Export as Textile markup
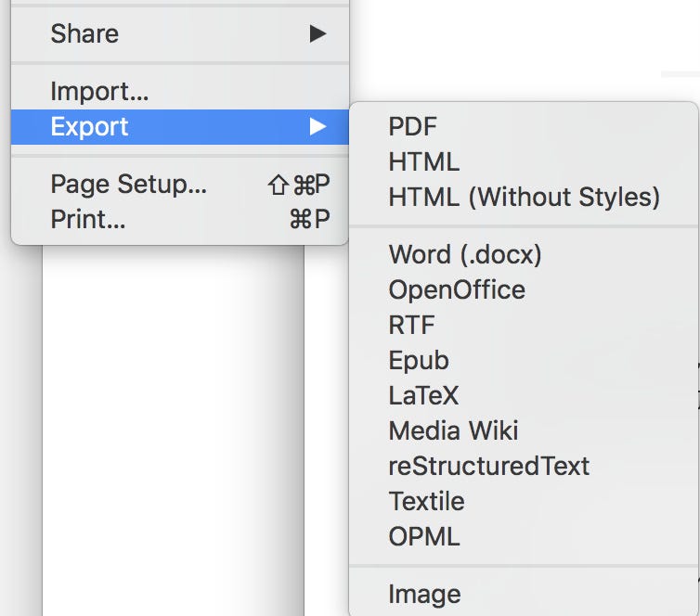This screenshot has height=616, width=700. [524, 501]
